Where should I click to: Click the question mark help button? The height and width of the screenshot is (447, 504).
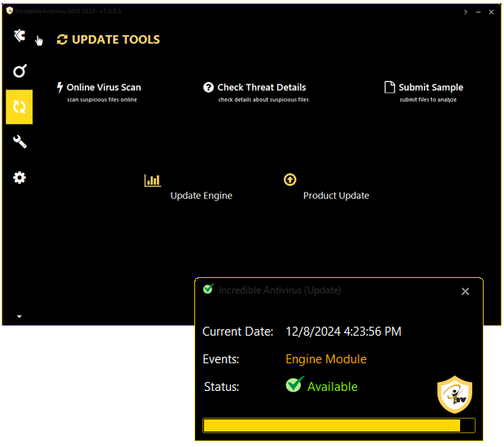coord(466,13)
